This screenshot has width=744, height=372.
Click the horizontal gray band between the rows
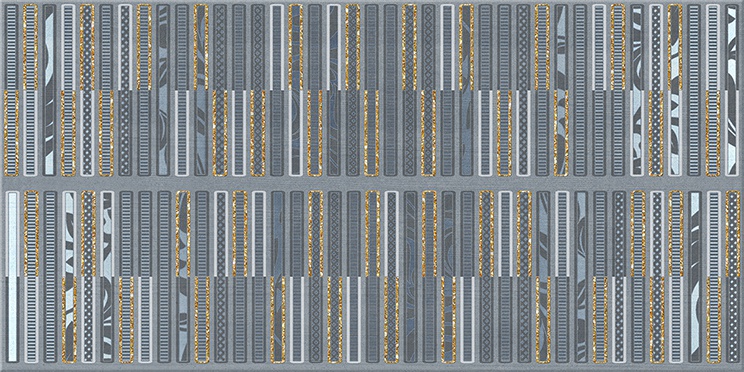click(372, 183)
